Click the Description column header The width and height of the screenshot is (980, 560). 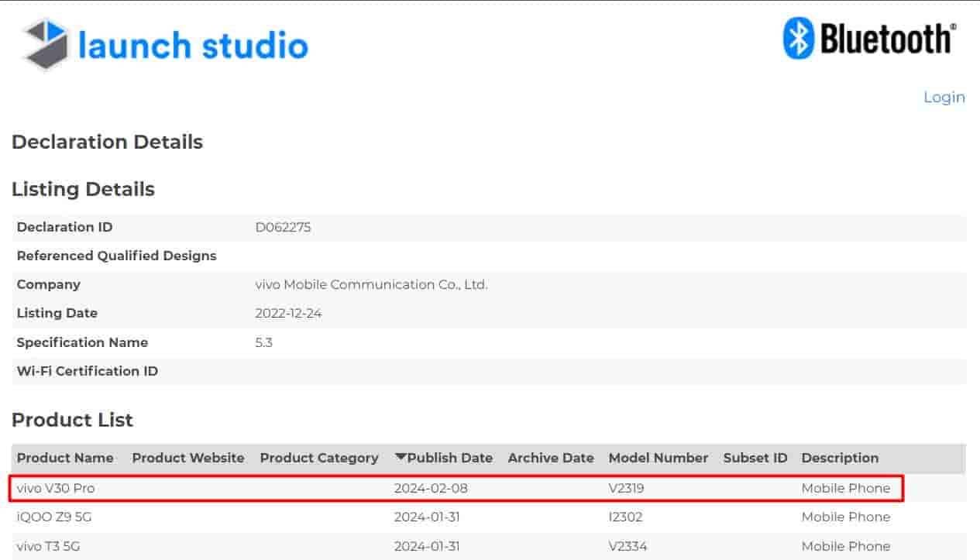(x=840, y=458)
